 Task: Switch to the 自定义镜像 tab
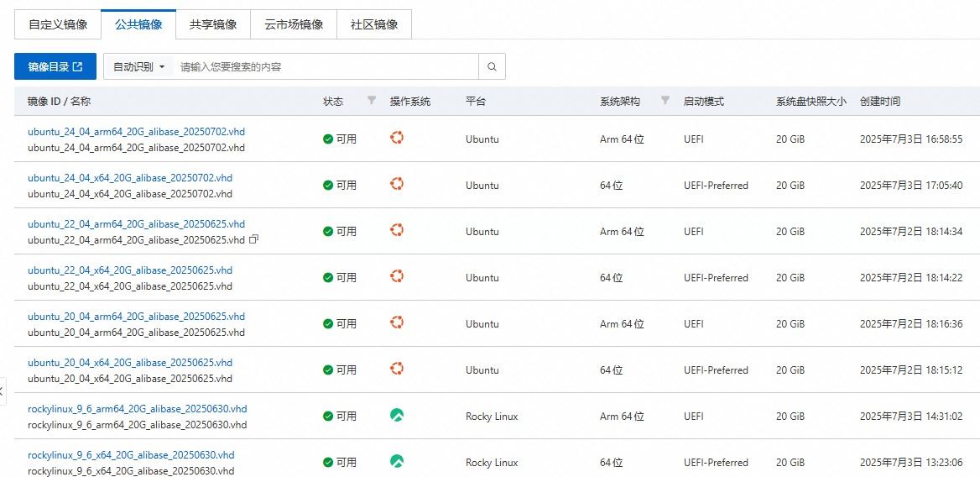(58, 24)
